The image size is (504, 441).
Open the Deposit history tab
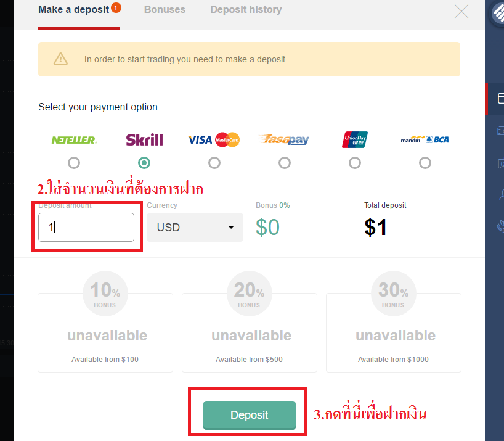coord(246,10)
